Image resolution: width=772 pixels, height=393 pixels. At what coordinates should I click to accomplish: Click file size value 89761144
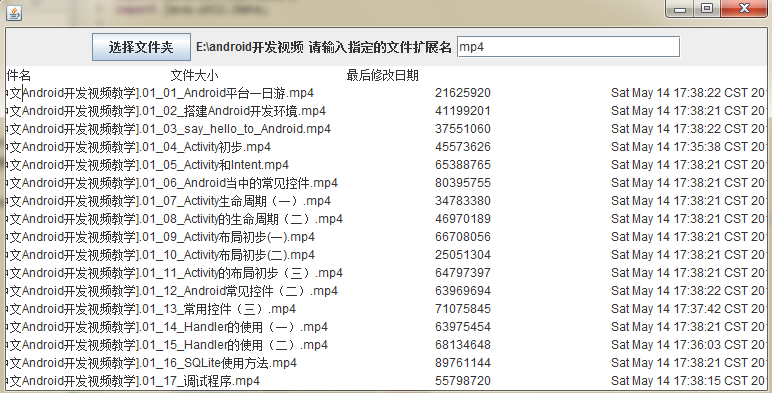click(463, 363)
